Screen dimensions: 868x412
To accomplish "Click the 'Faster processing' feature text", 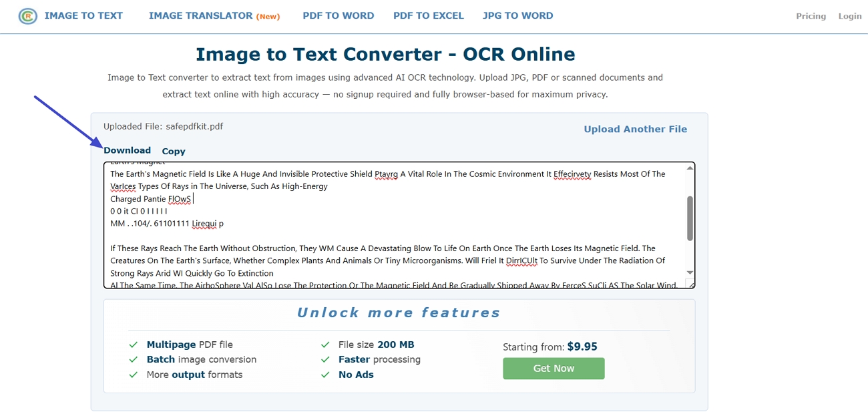I will [379, 359].
